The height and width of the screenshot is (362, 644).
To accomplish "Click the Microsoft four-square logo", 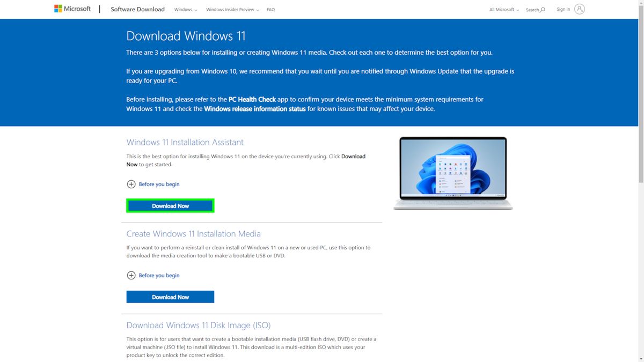I will click(57, 8).
